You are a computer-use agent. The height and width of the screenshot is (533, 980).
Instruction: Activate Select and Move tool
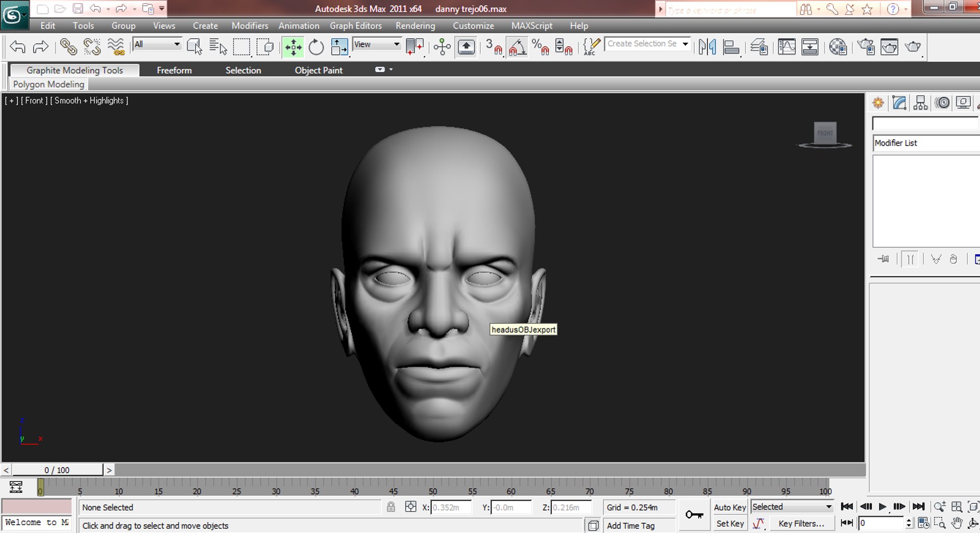click(293, 47)
